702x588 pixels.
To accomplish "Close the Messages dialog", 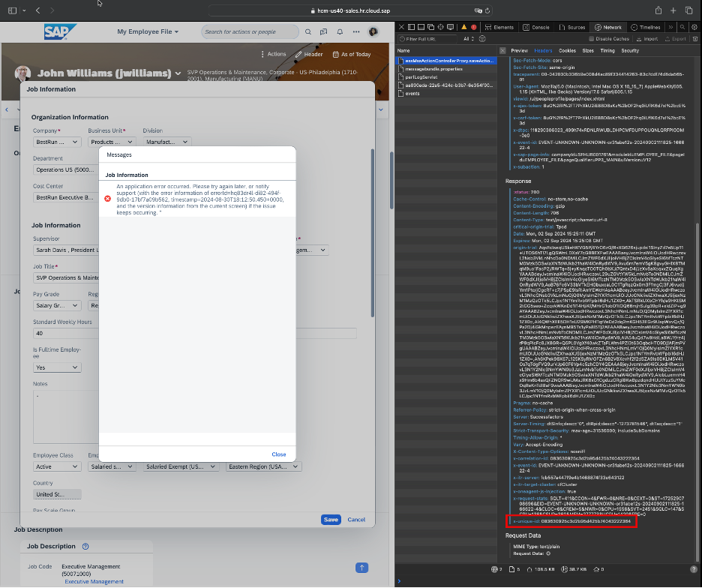I will [x=278, y=454].
